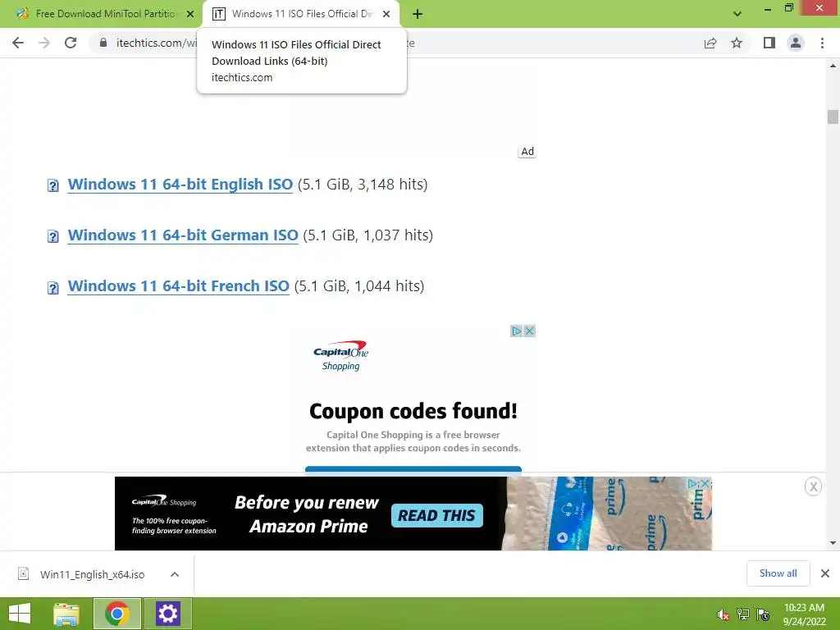The width and height of the screenshot is (840, 630).
Task: Download Windows 11 64-bit German ISO
Action: click(x=183, y=235)
